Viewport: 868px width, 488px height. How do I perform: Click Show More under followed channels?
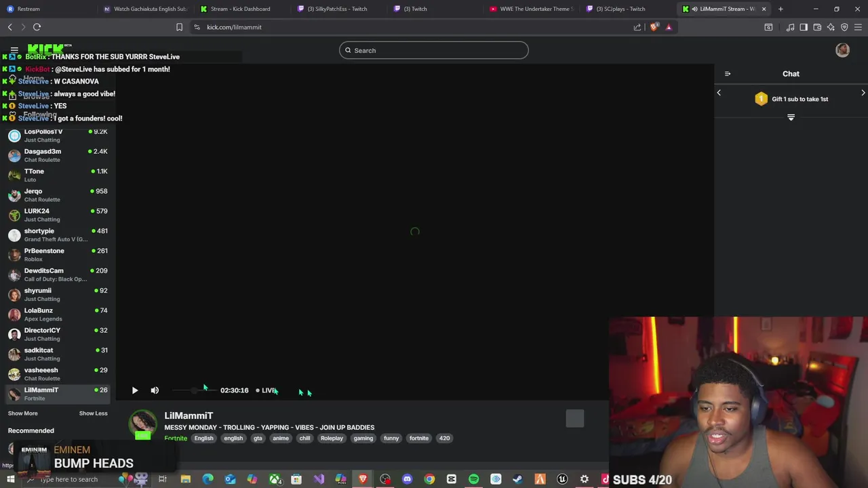(x=22, y=413)
